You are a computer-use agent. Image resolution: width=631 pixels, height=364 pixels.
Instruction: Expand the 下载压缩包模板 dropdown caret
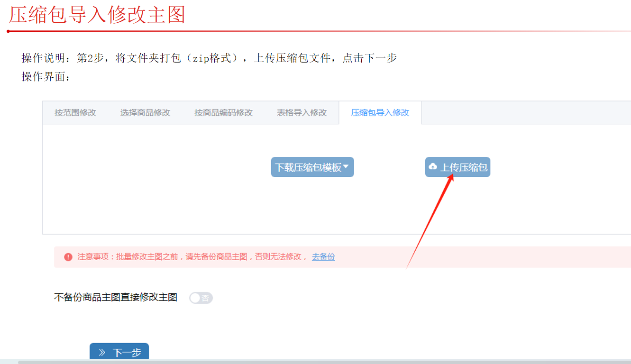(346, 167)
